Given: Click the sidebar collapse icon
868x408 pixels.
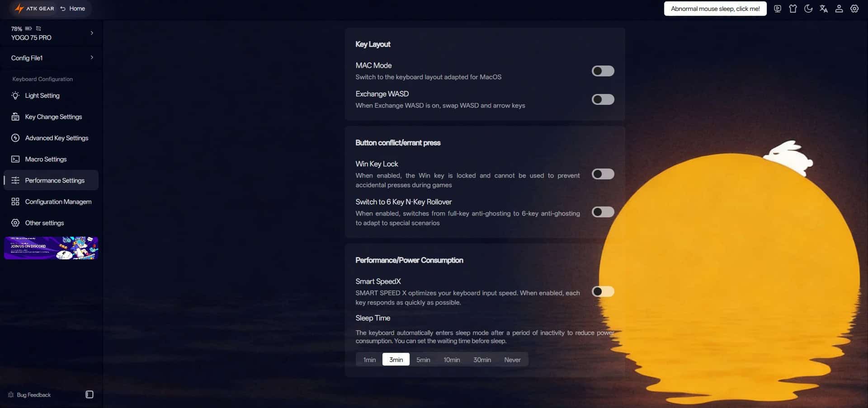Looking at the screenshot, I should pos(90,394).
